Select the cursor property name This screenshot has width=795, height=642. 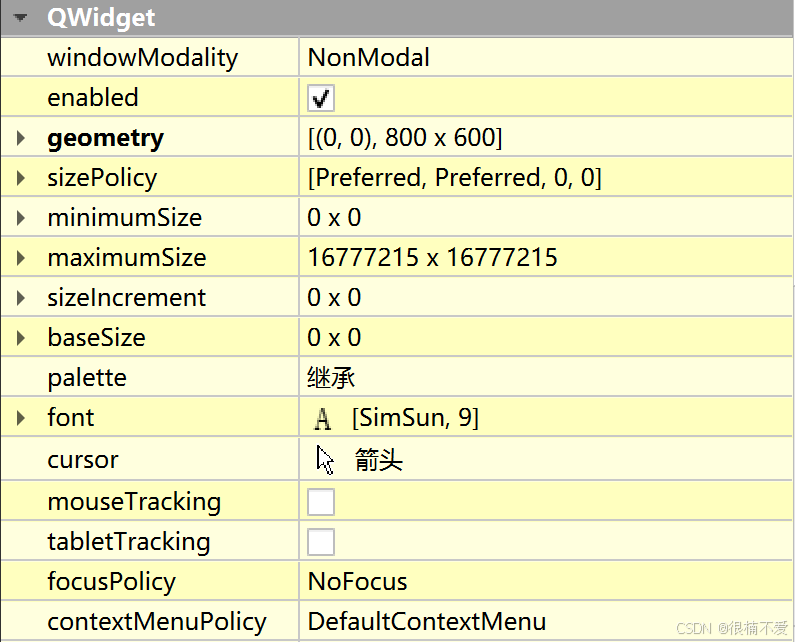[83, 460]
